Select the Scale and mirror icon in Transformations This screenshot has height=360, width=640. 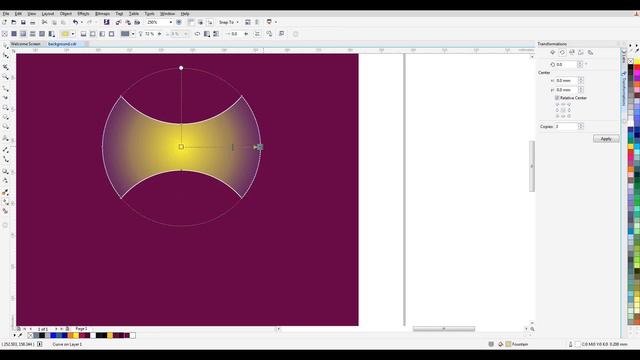tap(572, 52)
